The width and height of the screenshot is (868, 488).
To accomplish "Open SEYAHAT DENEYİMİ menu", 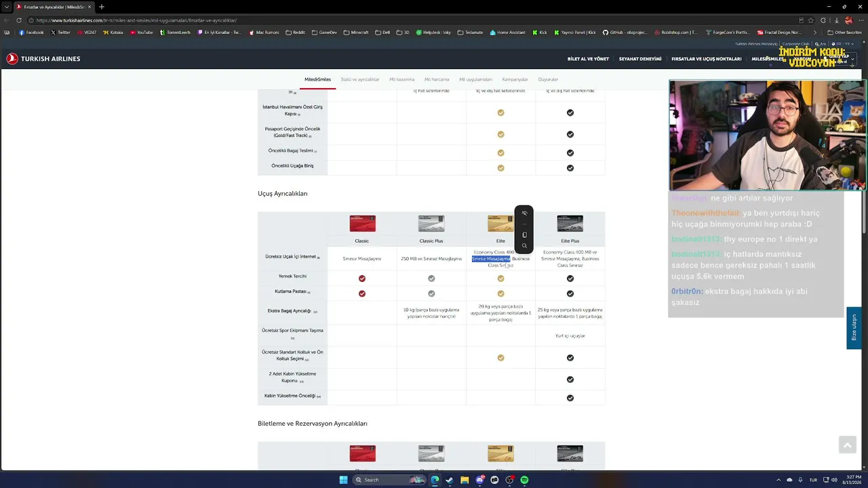I will tap(640, 59).
